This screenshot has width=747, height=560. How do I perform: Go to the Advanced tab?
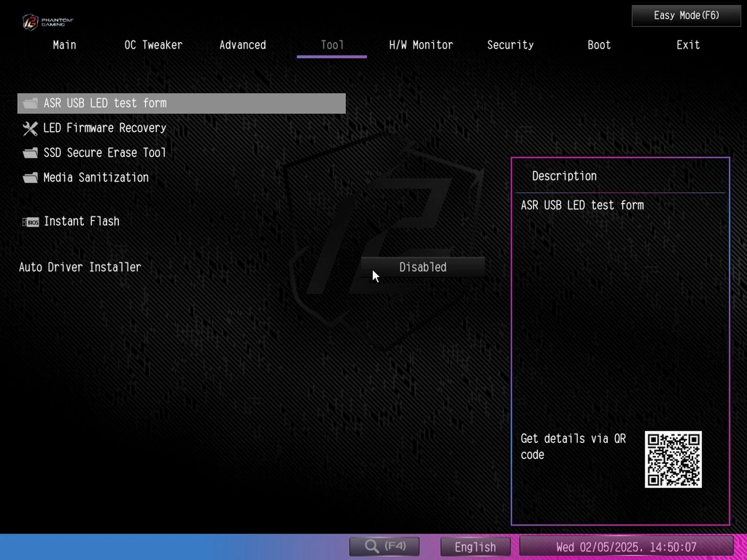point(242,45)
